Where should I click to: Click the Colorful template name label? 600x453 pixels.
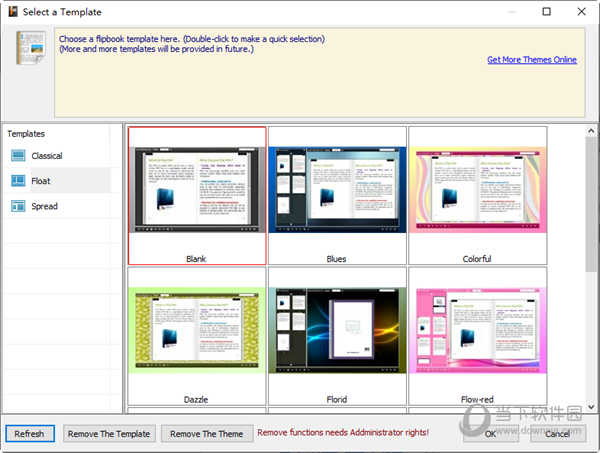point(477,259)
